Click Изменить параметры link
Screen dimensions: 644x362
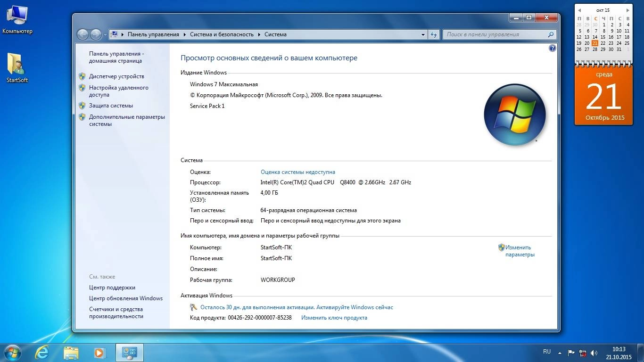520,251
